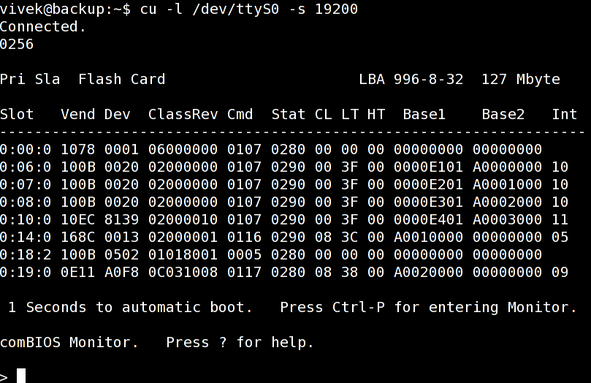The height and width of the screenshot is (383, 591).
Task: Click device ID 'A0F8'
Action: (x=122, y=272)
